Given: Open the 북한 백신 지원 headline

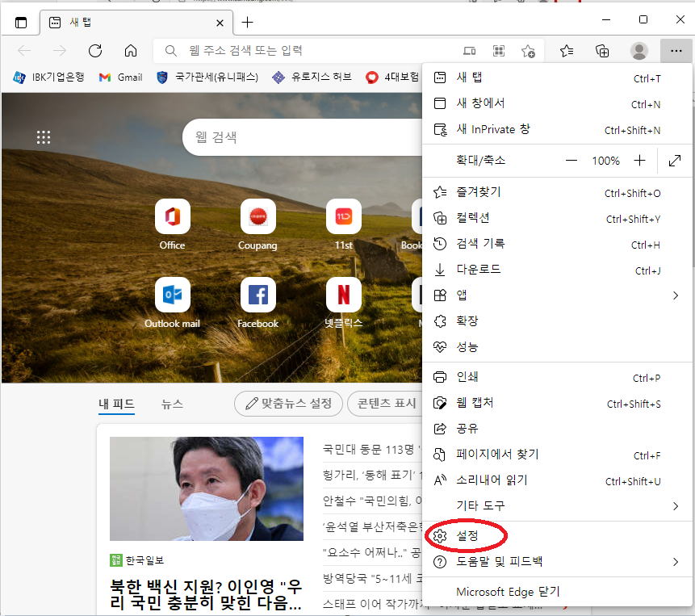Looking at the screenshot, I should (x=206, y=594).
